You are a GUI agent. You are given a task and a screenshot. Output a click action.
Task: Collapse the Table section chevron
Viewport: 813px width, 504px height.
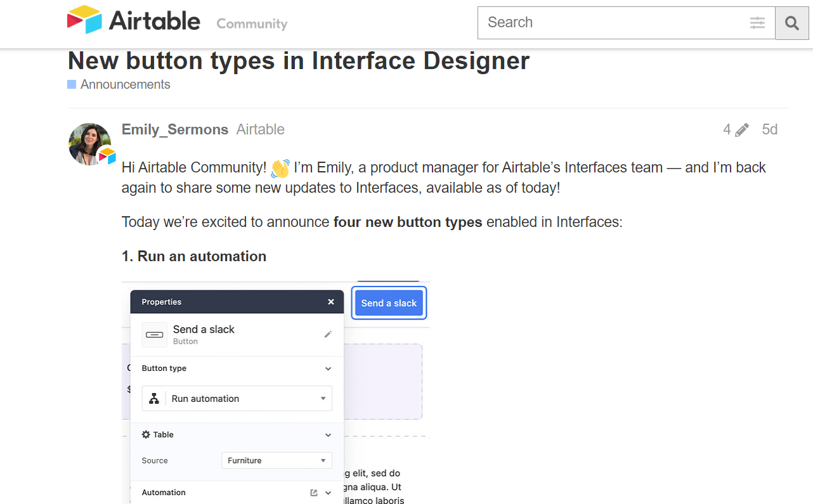pyautogui.click(x=328, y=435)
